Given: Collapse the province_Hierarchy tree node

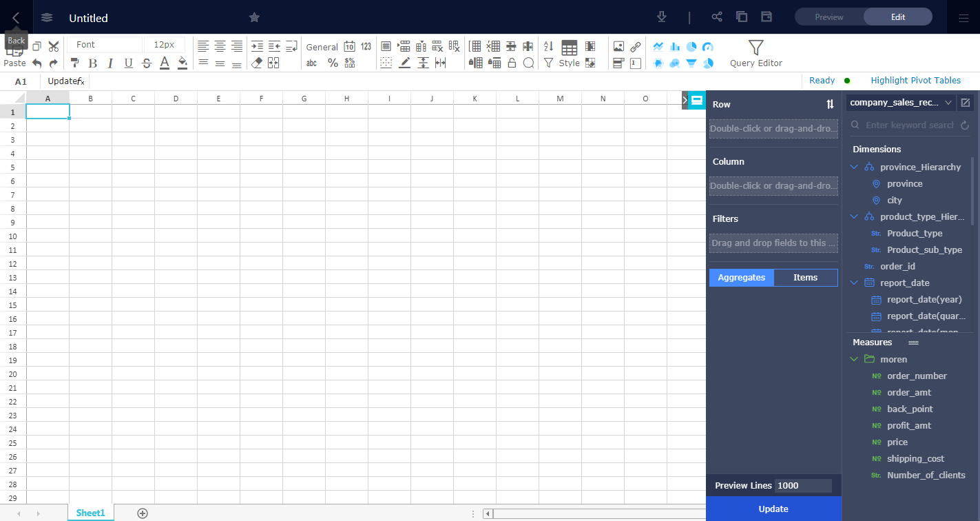Looking at the screenshot, I should (854, 167).
